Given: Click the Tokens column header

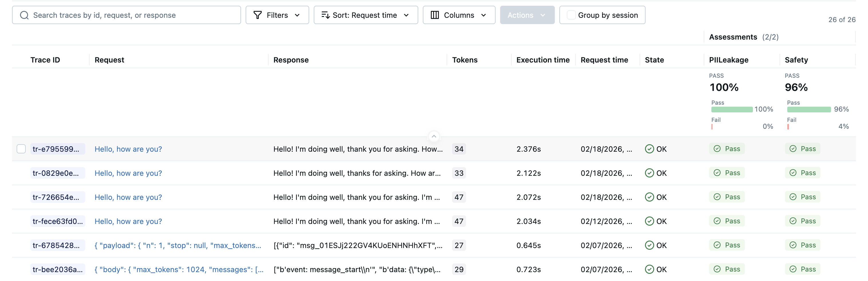Looking at the screenshot, I should pos(465,60).
